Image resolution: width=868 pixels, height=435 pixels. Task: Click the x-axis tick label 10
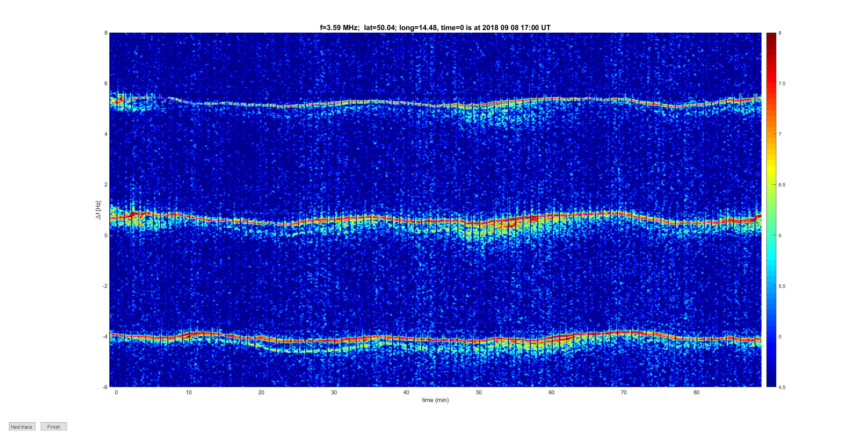tap(189, 392)
